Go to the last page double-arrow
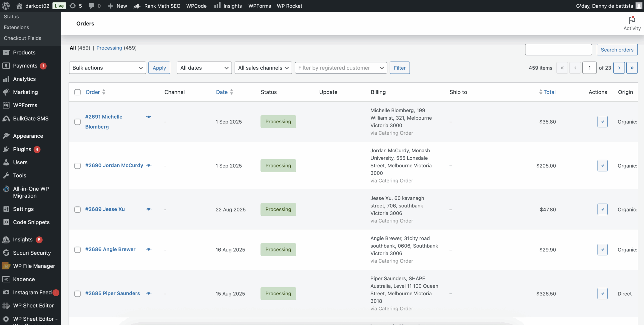This screenshot has width=644, height=325. tap(632, 68)
